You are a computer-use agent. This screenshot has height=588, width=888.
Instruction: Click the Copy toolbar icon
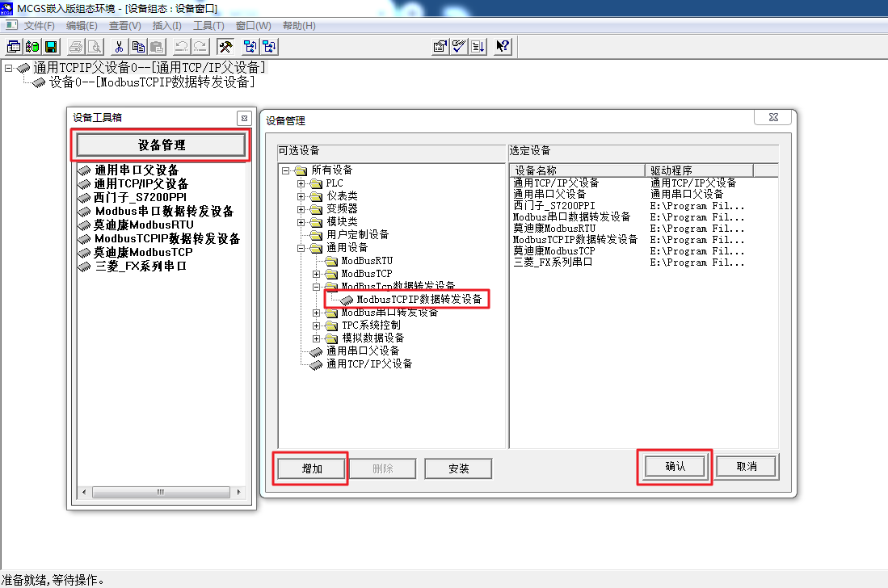coord(138,46)
